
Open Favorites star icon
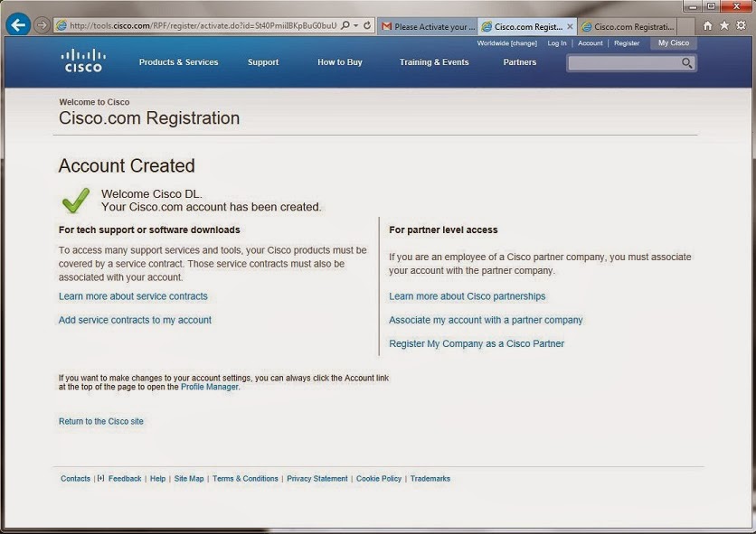pyautogui.click(x=724, y=25)
